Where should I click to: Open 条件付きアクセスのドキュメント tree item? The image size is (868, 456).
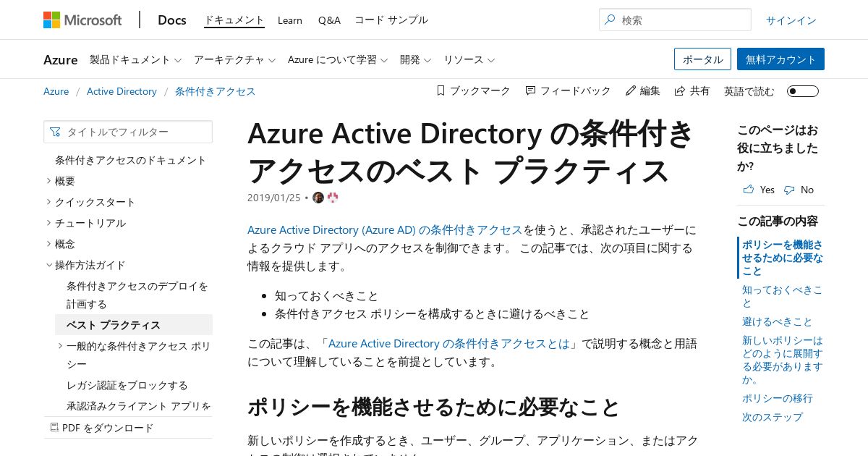[131, 160]
